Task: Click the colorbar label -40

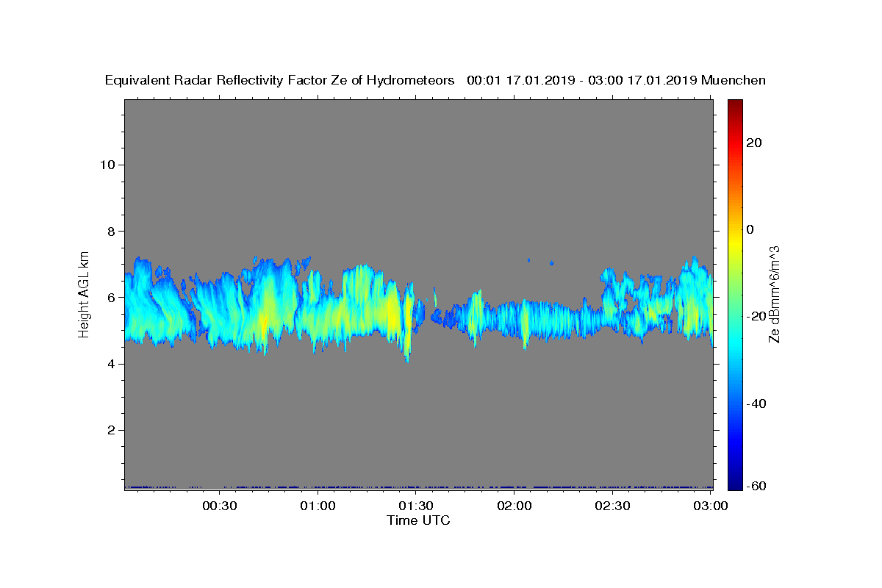Action: click(x=755, y=404)
